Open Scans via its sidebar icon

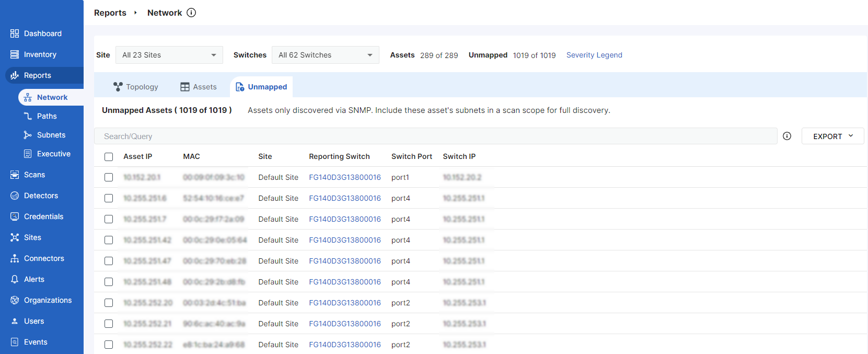point(15,175)
